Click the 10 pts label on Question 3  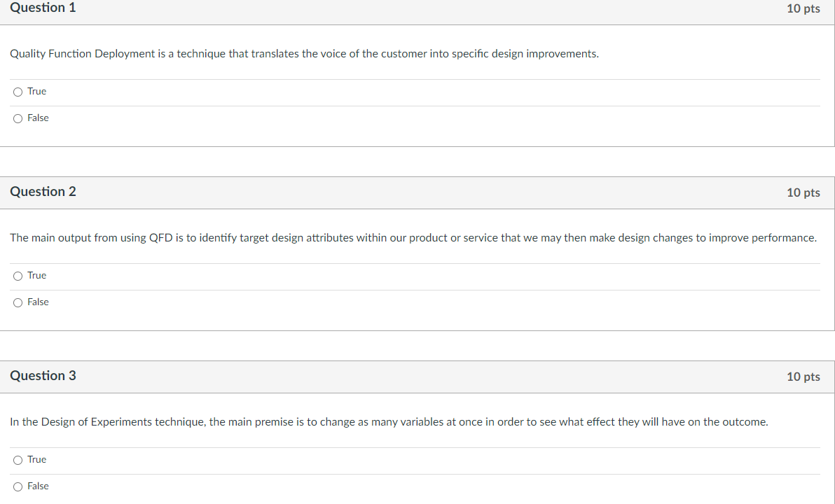tap(803, 377)
